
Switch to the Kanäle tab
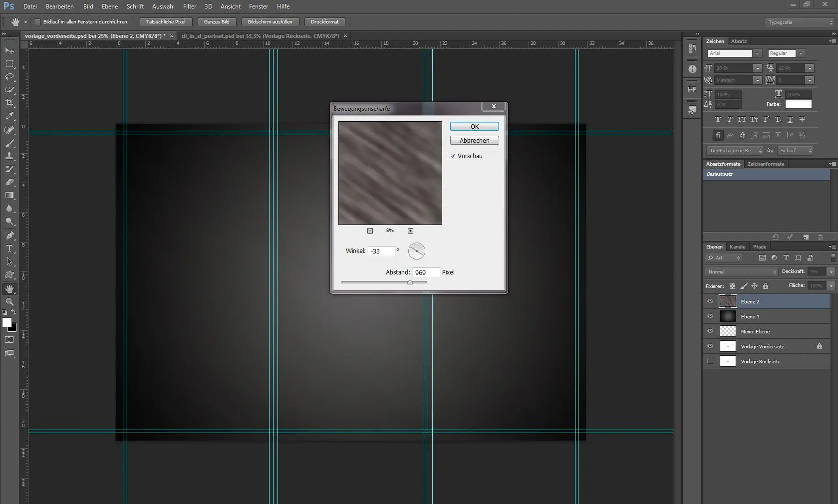[737, 247]
